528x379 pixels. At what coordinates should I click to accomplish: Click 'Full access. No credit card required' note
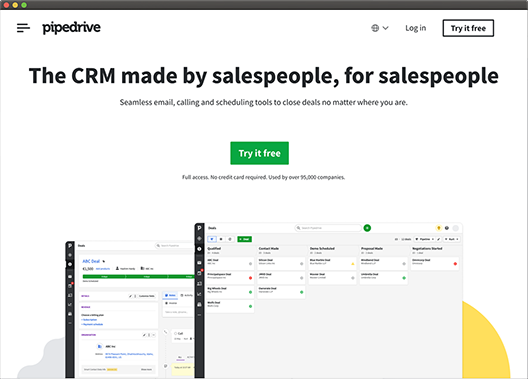coord(263,177)
